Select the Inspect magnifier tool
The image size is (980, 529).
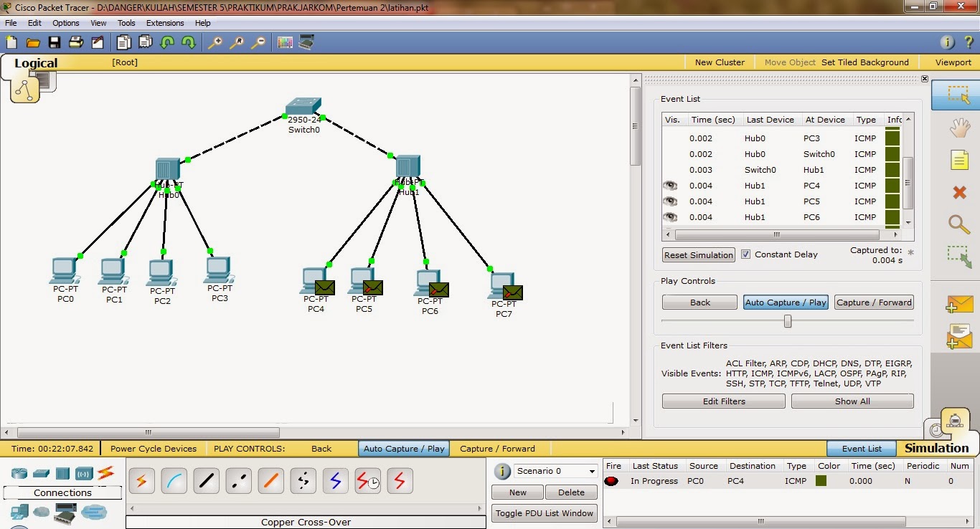tap(959, 224)
